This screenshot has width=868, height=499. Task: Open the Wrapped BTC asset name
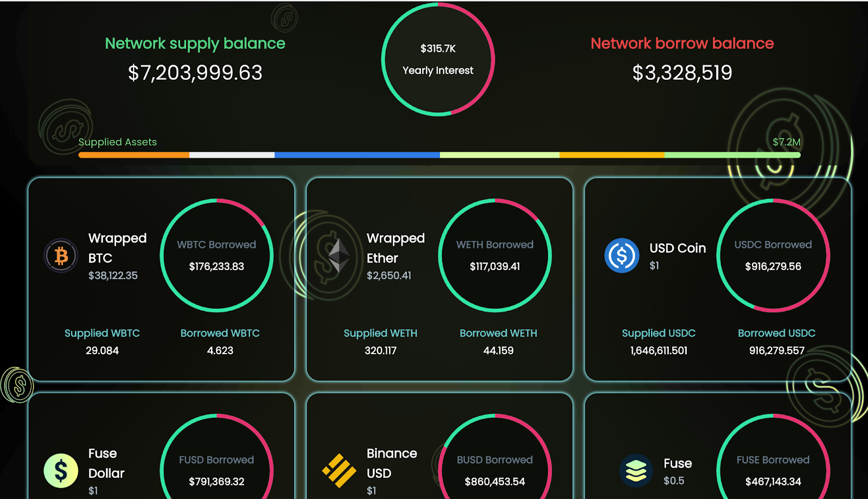pyautogui.click(x=118, y=248)
